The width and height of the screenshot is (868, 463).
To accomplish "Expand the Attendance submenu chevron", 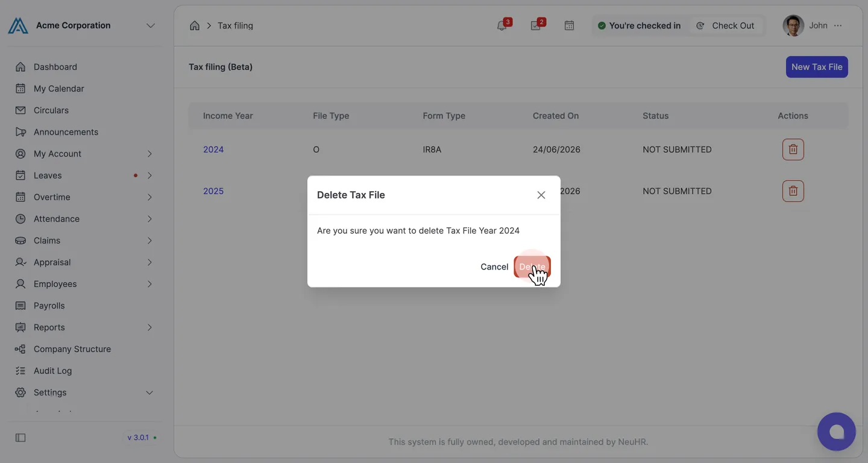I will coord(149,219).
